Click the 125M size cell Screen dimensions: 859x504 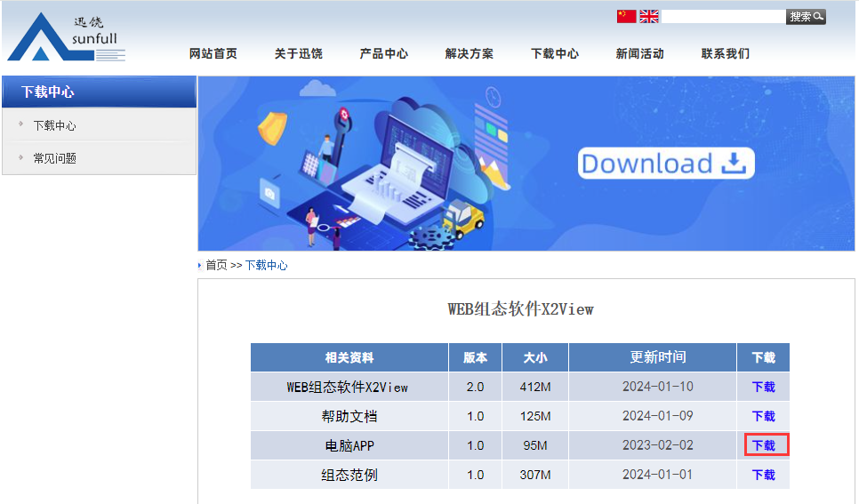tap(535, 416)
